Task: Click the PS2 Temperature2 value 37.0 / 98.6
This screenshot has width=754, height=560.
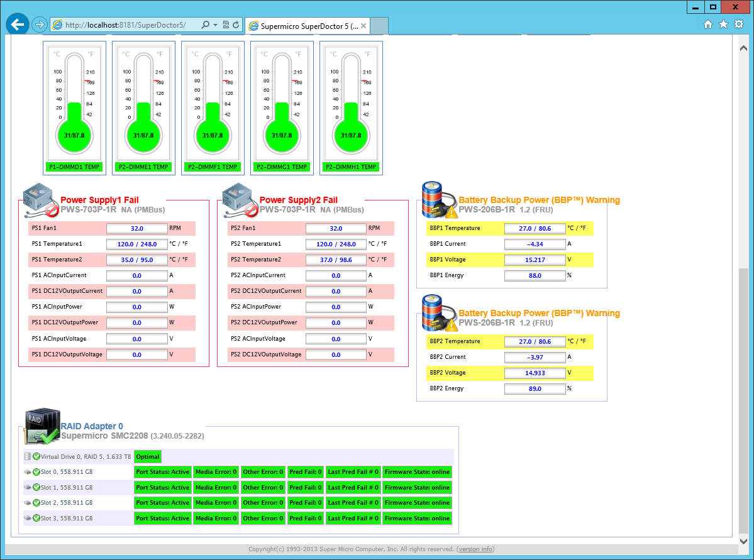Action: click(336, 260)
